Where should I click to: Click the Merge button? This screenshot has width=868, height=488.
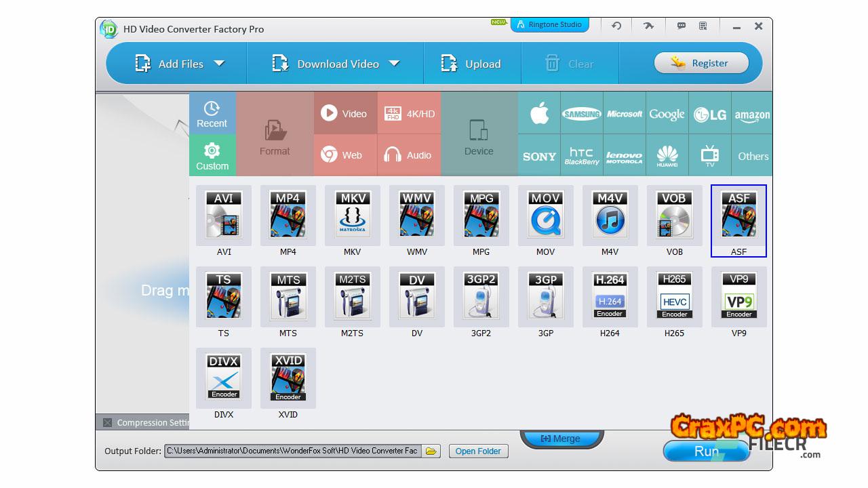click(560, 439)
